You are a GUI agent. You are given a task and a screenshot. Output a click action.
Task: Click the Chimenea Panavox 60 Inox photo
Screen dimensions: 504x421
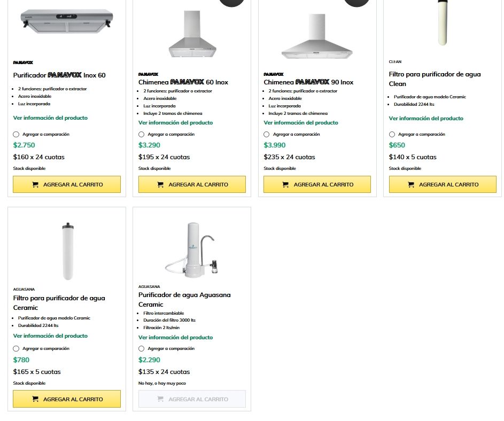[x=191, y=35]
